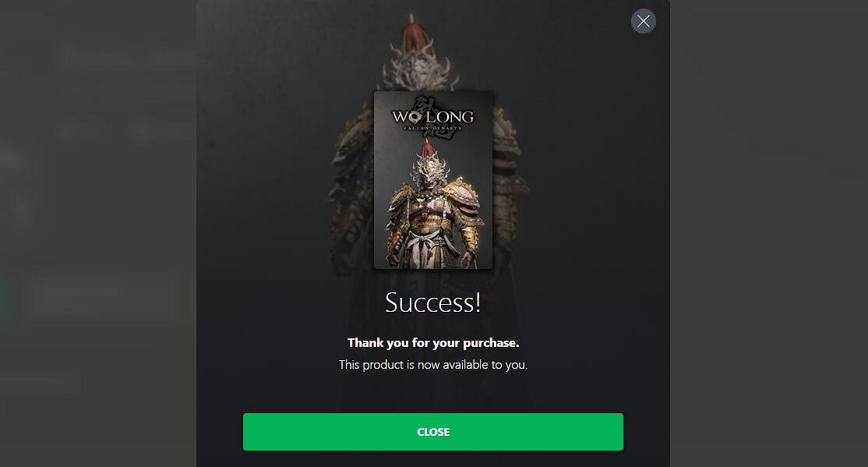Click the word "CLOSE" in the green button
The width and height of the screenshot is (868, 467).
pyautogui.click(x=433, y=432)
